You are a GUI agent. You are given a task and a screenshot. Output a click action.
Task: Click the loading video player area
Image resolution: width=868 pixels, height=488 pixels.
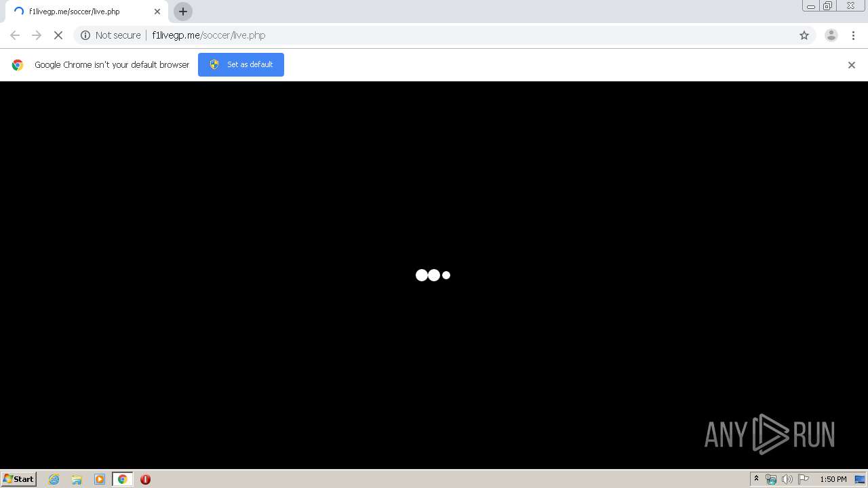click(434, 275)
